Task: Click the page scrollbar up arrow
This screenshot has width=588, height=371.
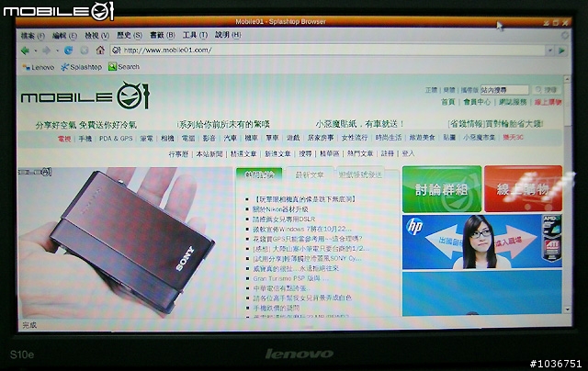Action: 567,79
